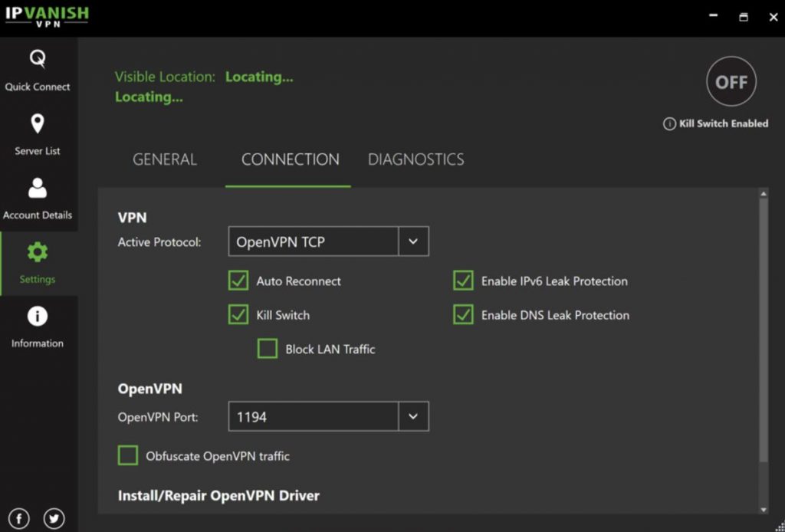Uncheck the Auto Reconnect checkbox
This screenshot has height=532, width=785.
[x=238, y=281]
